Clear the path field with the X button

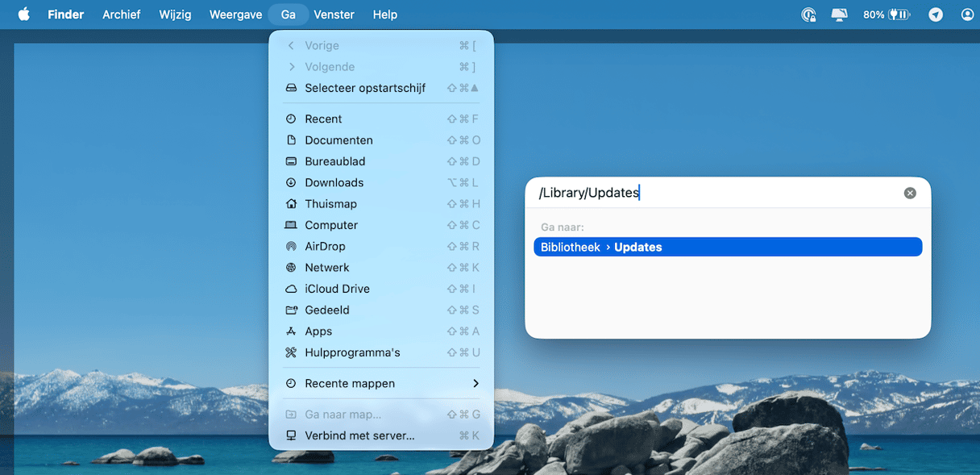tap(910, 193)
